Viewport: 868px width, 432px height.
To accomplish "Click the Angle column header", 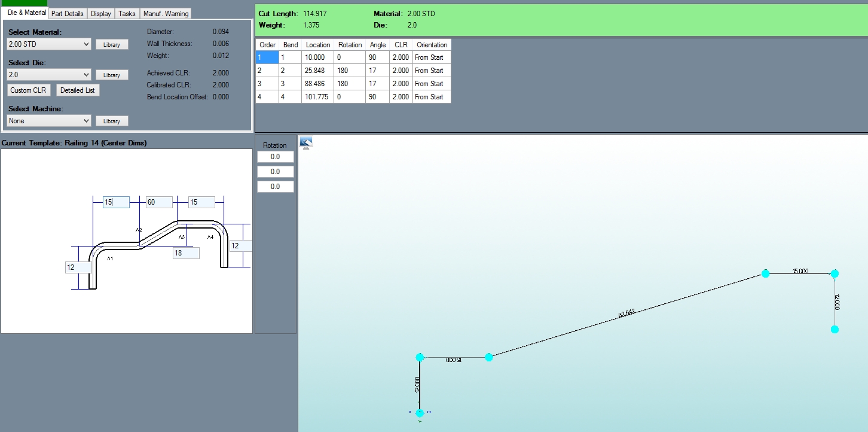I will point(378,45).
